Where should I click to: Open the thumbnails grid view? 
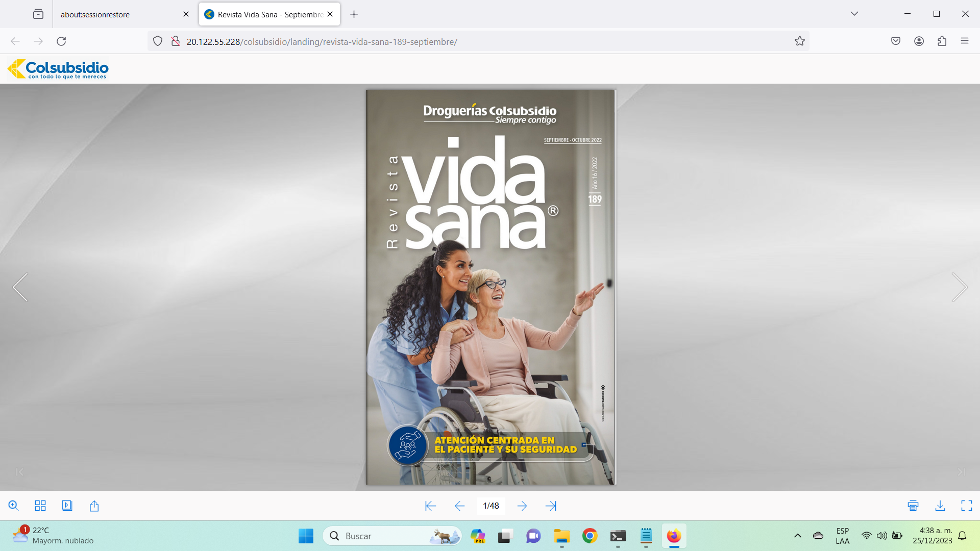click(40, 506)
